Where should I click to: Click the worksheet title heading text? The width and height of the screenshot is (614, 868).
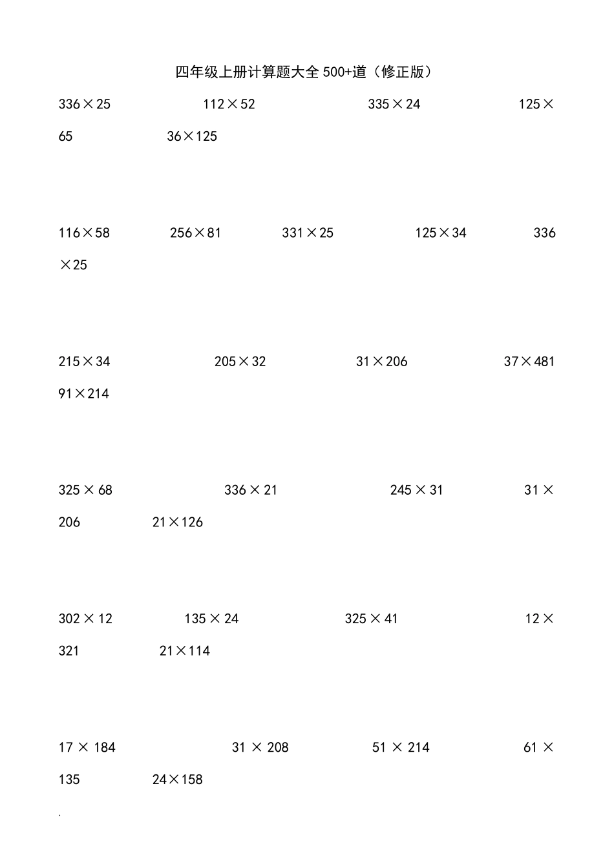pyautogui.click(x=303, y=72)
